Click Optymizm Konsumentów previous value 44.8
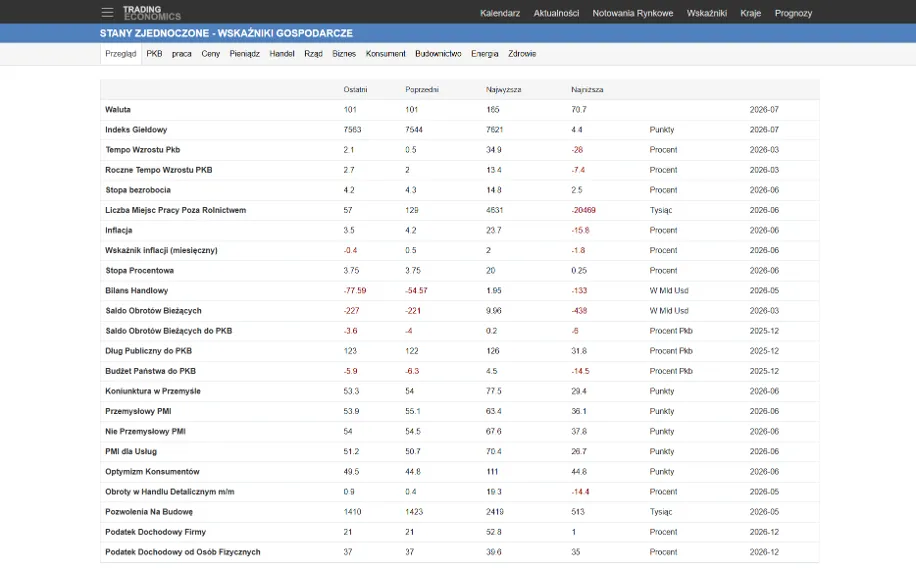 click(413, 472)
